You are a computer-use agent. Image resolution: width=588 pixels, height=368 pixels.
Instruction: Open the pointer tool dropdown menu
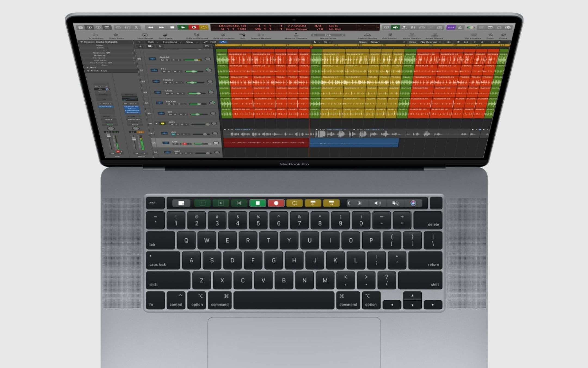(316, 42)
